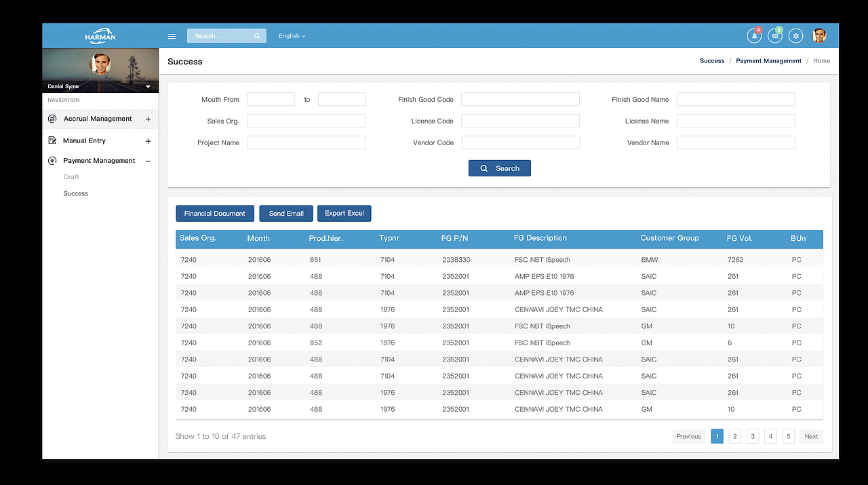Viewport: 868px width, 485px height.
Task: Click the Accrual Management icon
Action: 52,119
